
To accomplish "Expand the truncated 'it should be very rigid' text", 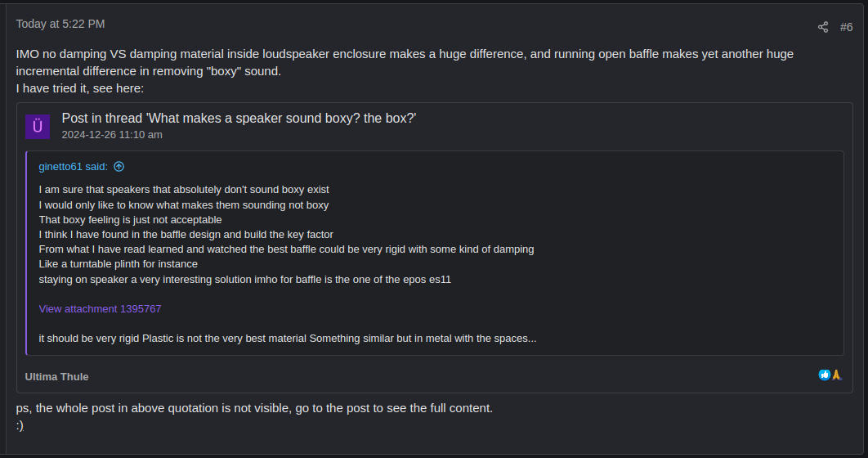I will [288, 339].
